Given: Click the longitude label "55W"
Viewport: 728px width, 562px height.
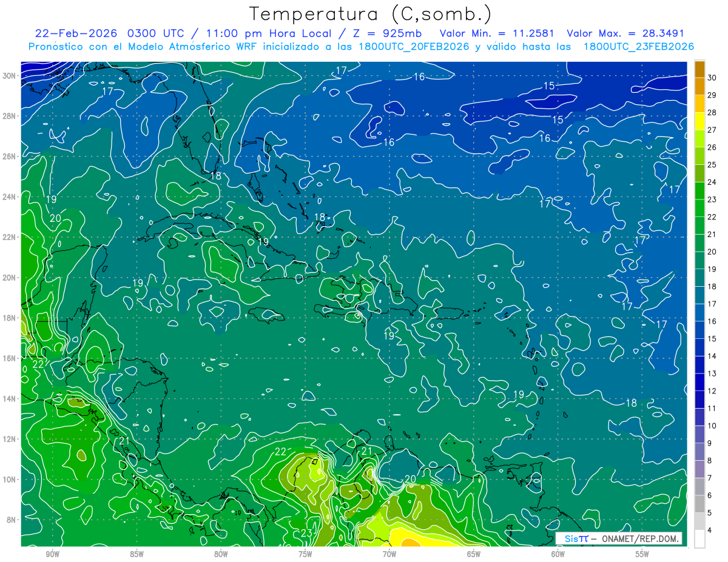Looking at the screenshot, I should coord(642,554).
